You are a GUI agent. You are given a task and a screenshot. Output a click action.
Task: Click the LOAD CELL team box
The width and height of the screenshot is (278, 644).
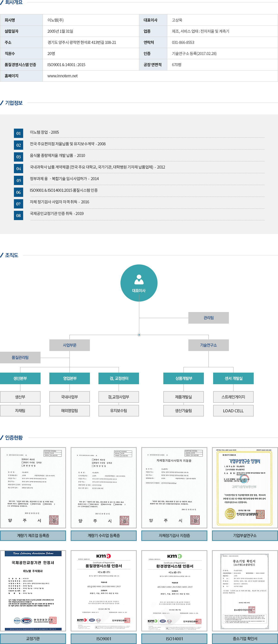(233, 411)
